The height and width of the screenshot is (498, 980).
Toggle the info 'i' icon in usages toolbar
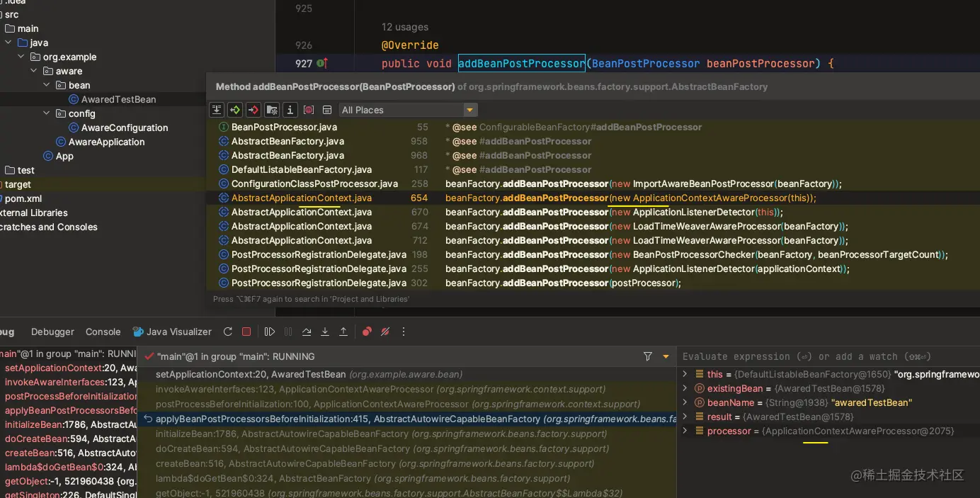(290, 110)
